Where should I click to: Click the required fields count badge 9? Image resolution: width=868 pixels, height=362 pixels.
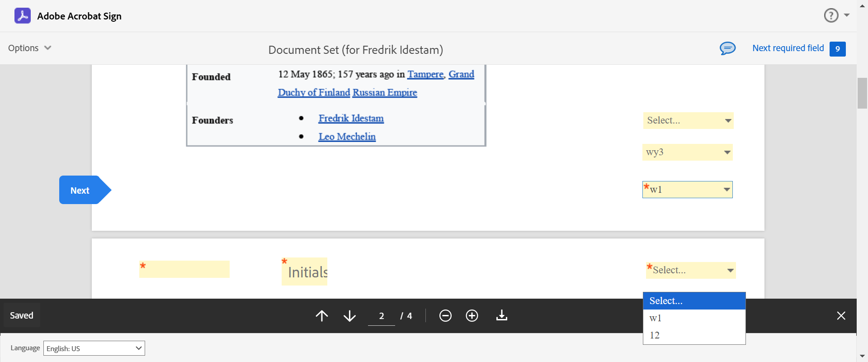[837, 49]
